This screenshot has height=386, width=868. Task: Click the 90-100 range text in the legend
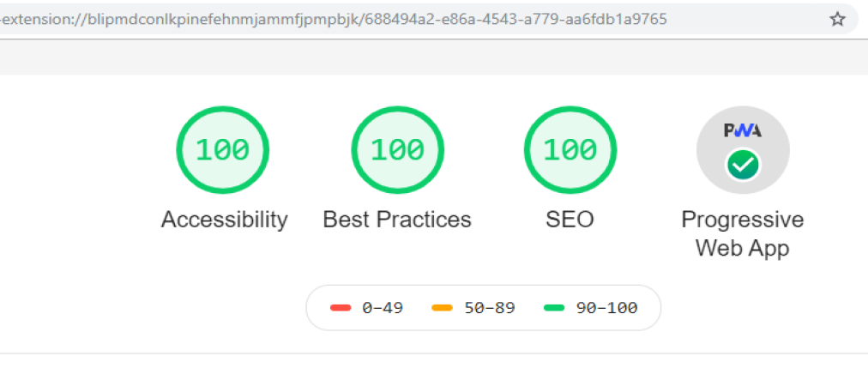[606, 307]
